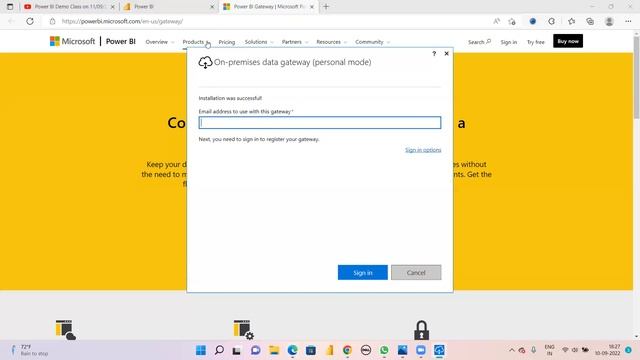Click the blue Sign in button
Image resolution: width=640 pixels, height=360 pixels.
362,272
